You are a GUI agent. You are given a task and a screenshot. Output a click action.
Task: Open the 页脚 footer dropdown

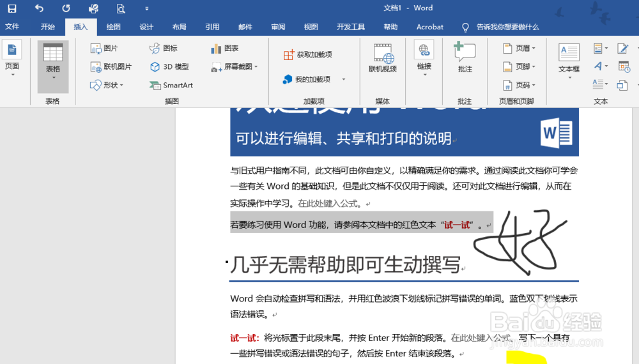[519, 66]
